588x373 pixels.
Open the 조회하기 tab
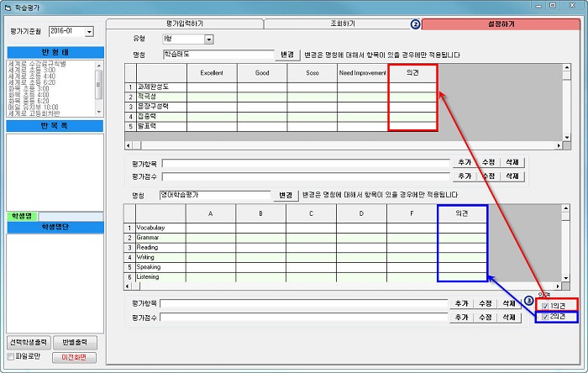[x=342, y=24]
